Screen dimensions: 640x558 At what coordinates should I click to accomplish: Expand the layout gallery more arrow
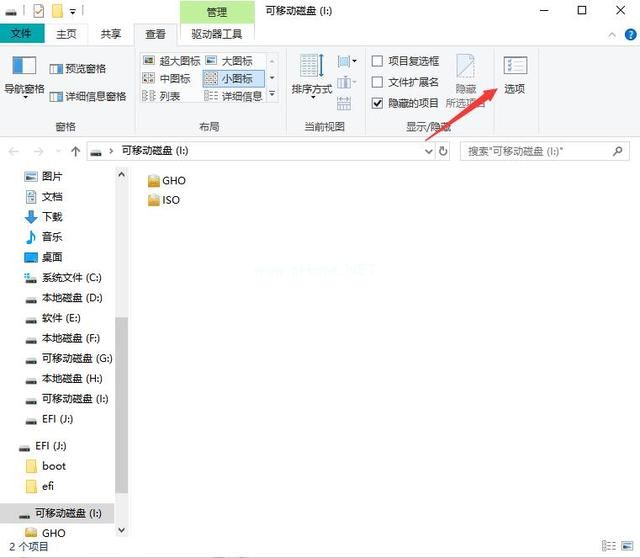[273, 96]
